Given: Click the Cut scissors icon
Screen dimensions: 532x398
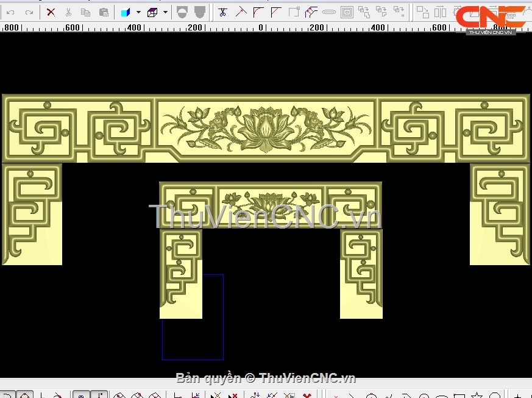Looking at the screenshot, I should [x=68, y=12].
